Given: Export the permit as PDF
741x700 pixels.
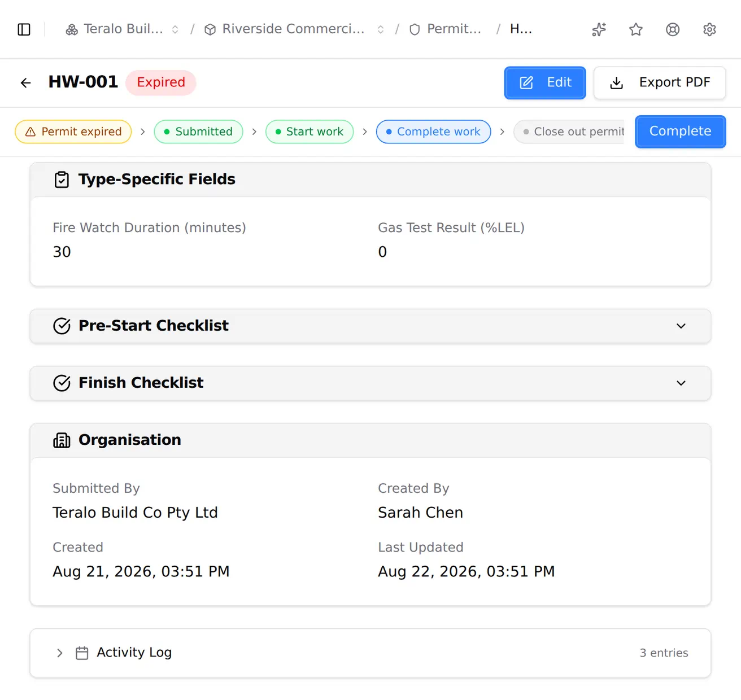Looking at the screenshot, I should point(660,83).
